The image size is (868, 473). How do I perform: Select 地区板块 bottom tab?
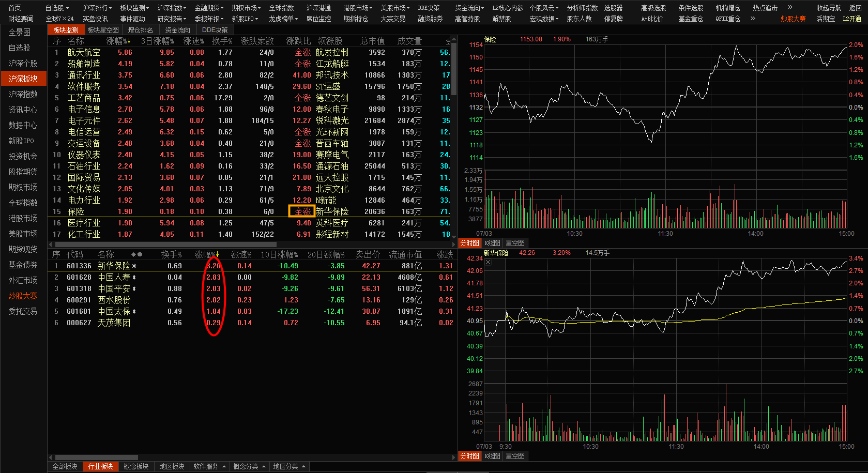pos(172,466)
